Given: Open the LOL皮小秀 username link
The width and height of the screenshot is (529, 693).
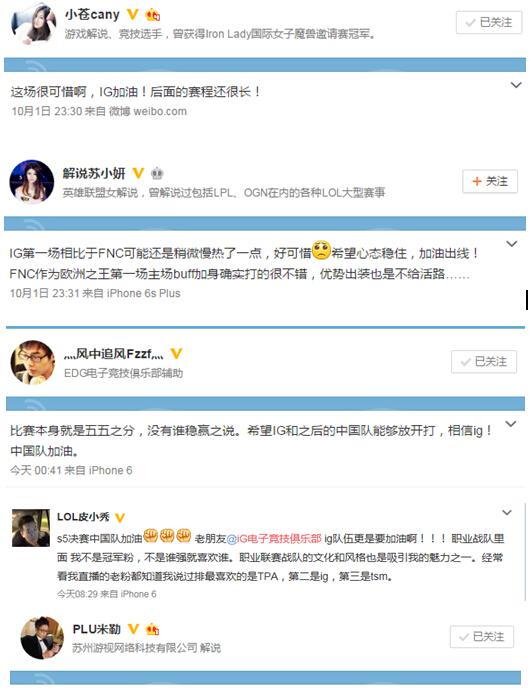Looking at the screenshot, I should click(x=83, y=517).
